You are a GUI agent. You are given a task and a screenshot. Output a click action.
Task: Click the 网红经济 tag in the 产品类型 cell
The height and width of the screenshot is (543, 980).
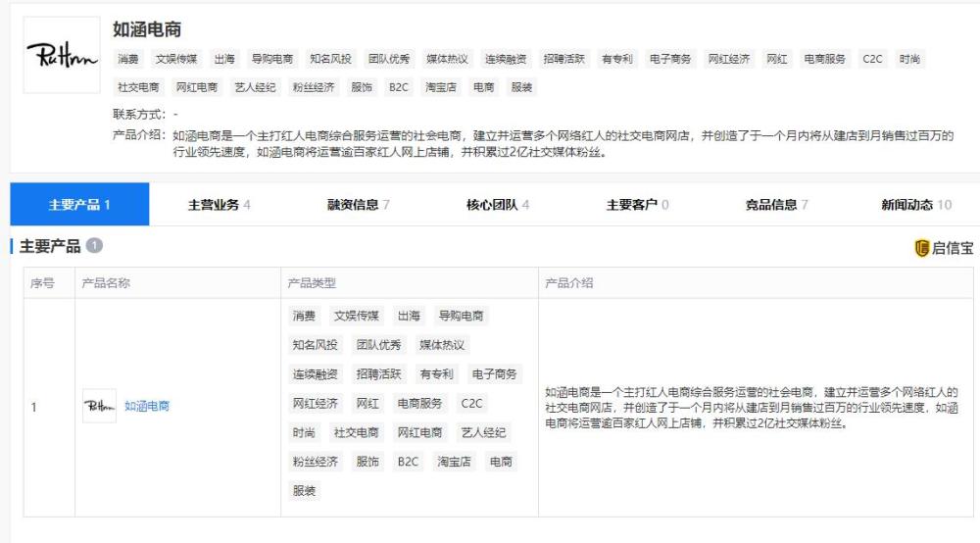(x=315, y=403)
